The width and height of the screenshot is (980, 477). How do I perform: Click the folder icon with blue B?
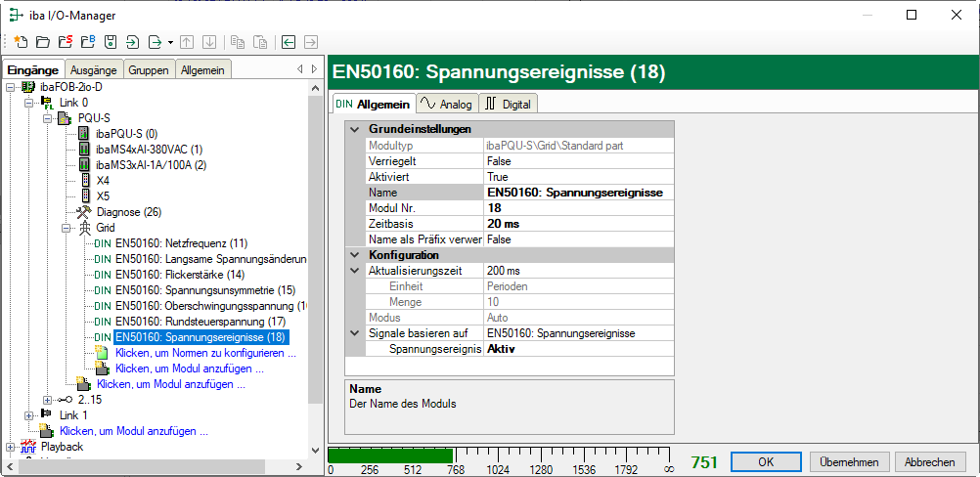(x=87, y=42)
